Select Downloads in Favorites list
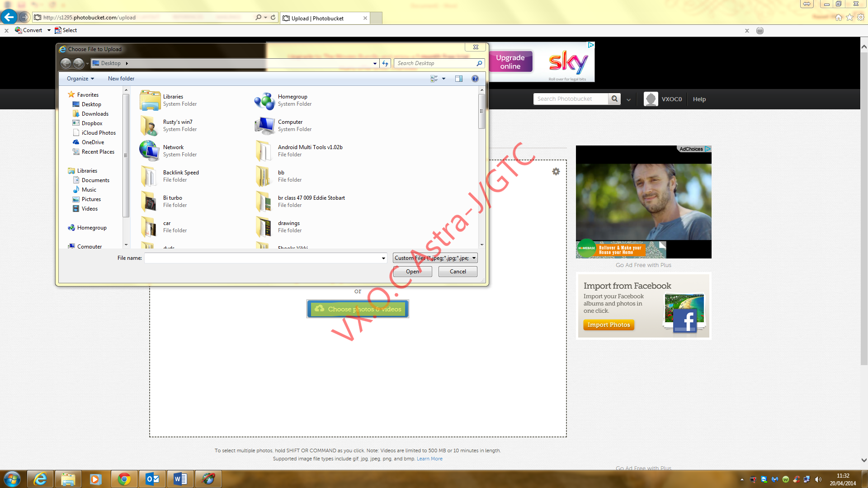This screenshot has width=868, height=488. [x=95, y=114]
